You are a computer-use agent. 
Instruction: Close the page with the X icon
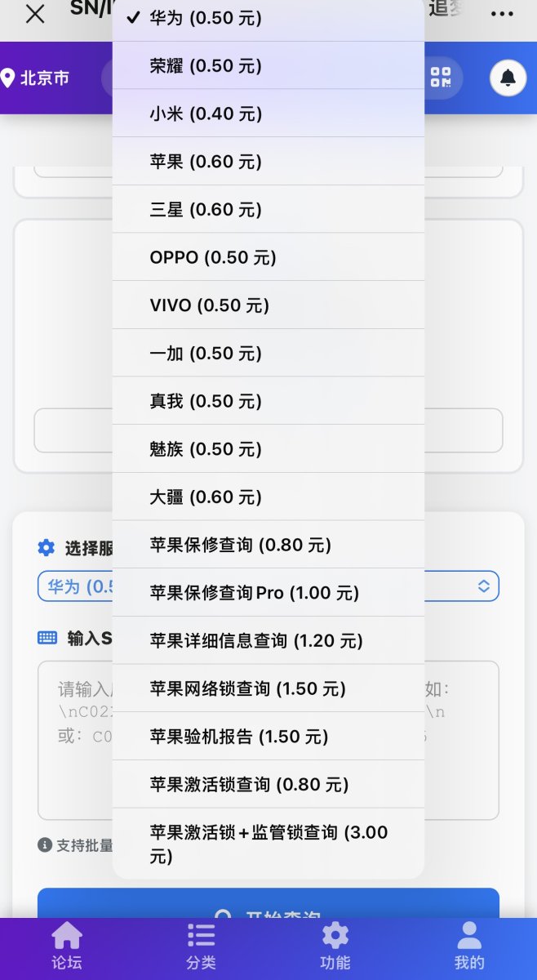pyautogui.click(x=35, y=14)
